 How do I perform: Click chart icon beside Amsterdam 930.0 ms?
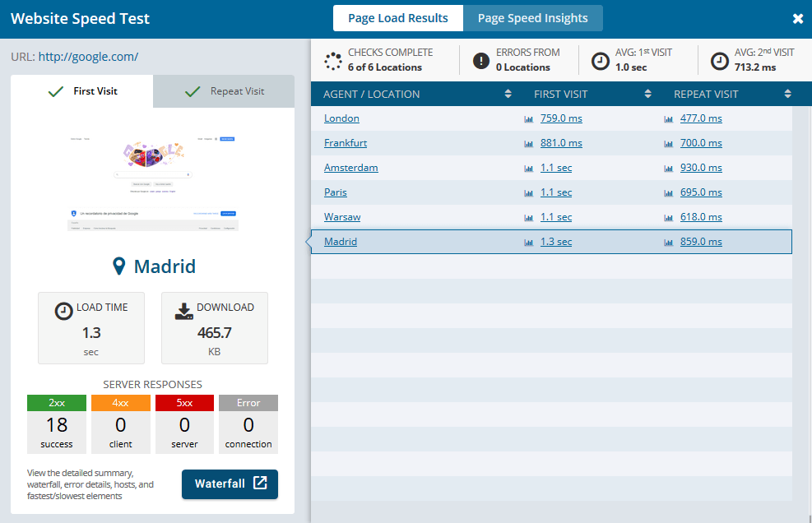668,169
